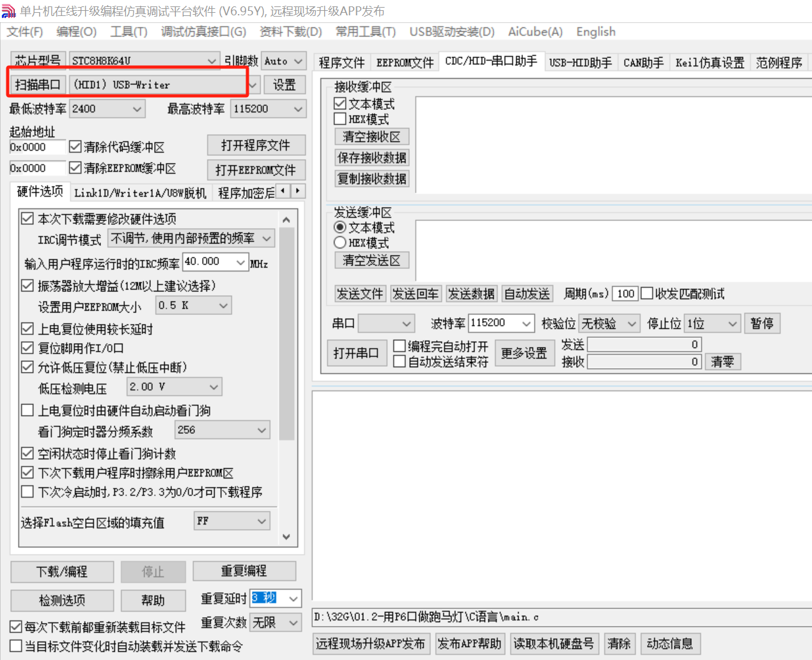Enable 编程完自动打开 checkbox
The image size is (812, 660).
tap(400, 346)
